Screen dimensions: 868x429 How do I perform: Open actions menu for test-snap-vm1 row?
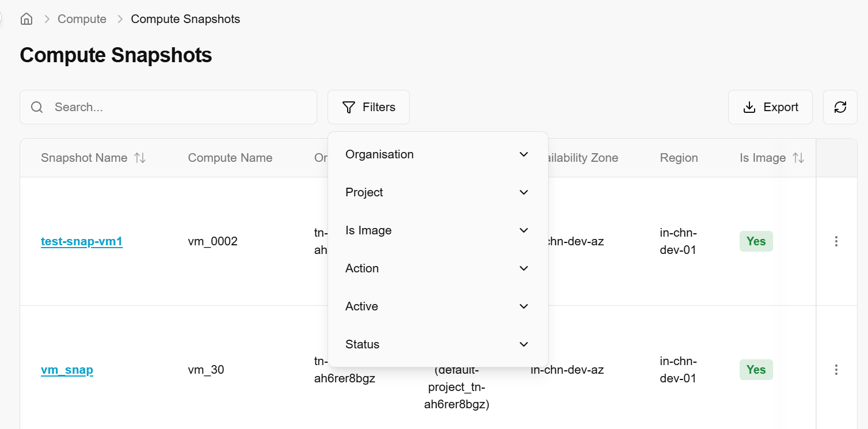[x=836, y=241]
